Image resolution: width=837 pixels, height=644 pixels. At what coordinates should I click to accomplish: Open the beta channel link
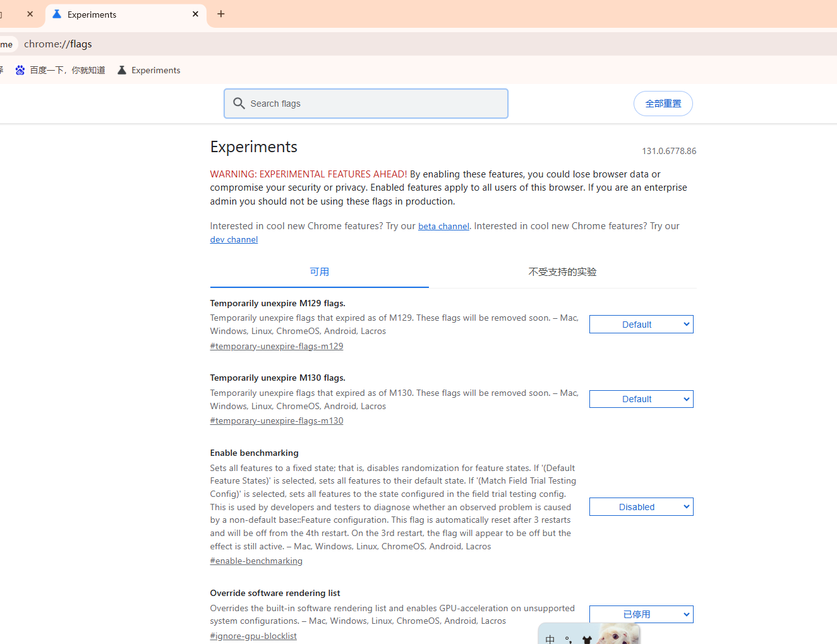coord(443,226)
